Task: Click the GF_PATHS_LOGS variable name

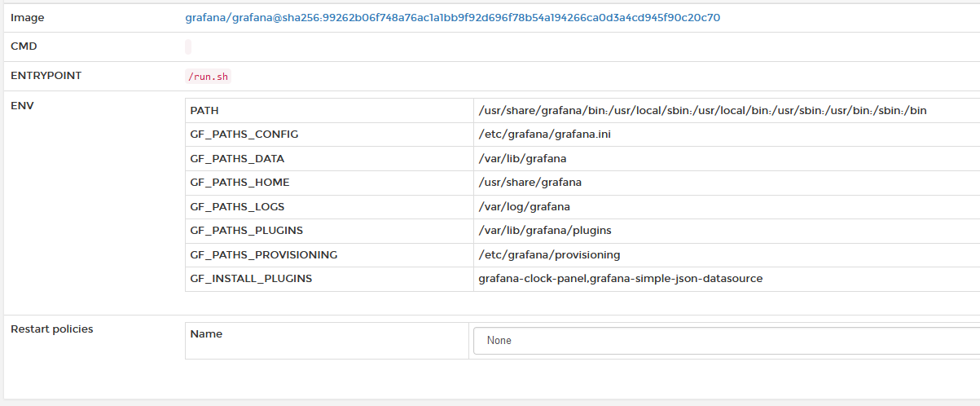Action: 237,207
